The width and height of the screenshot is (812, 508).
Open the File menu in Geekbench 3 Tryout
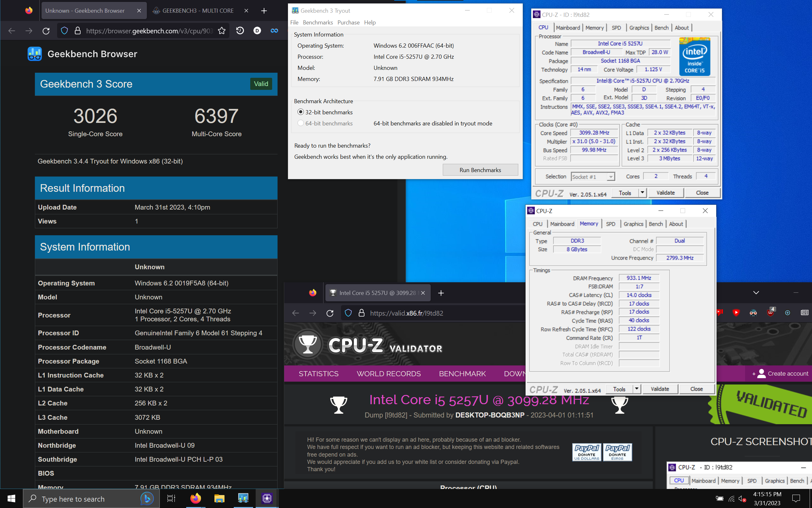point(294,23)
